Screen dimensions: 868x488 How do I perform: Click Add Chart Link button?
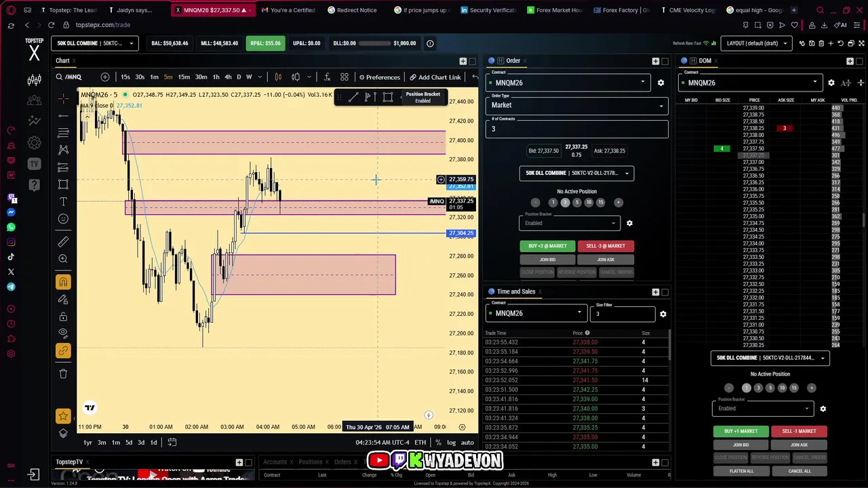[x=435, y=77]
